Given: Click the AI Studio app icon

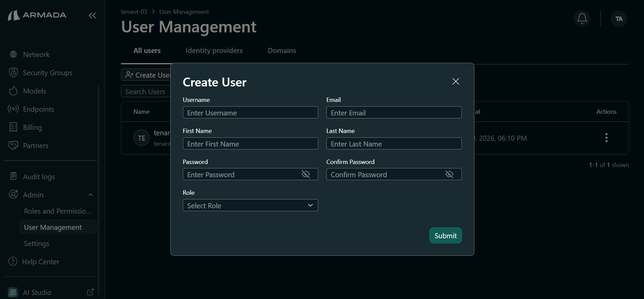Looking at the screenshot, I should pyautogui.click(x=13, y=292).
